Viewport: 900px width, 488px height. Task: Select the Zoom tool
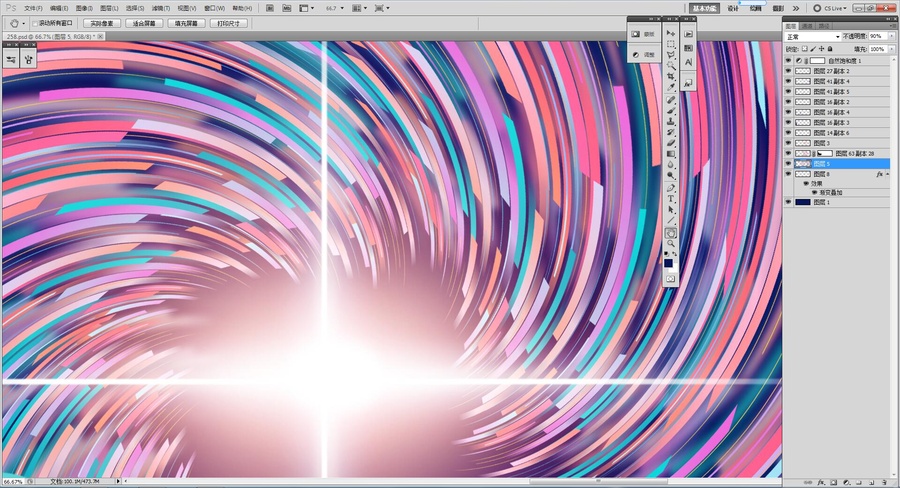[x=670, y=244]
